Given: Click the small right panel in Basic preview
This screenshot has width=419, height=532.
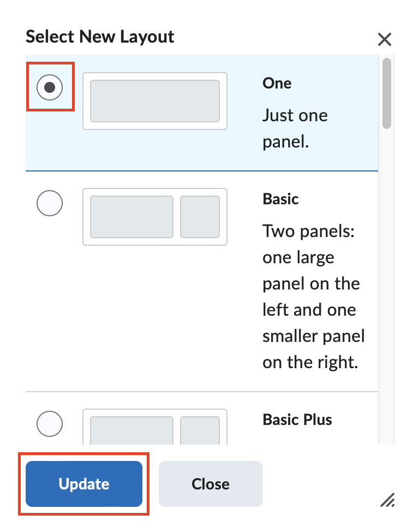Looking at the screenshot, I should click(200, 217).
